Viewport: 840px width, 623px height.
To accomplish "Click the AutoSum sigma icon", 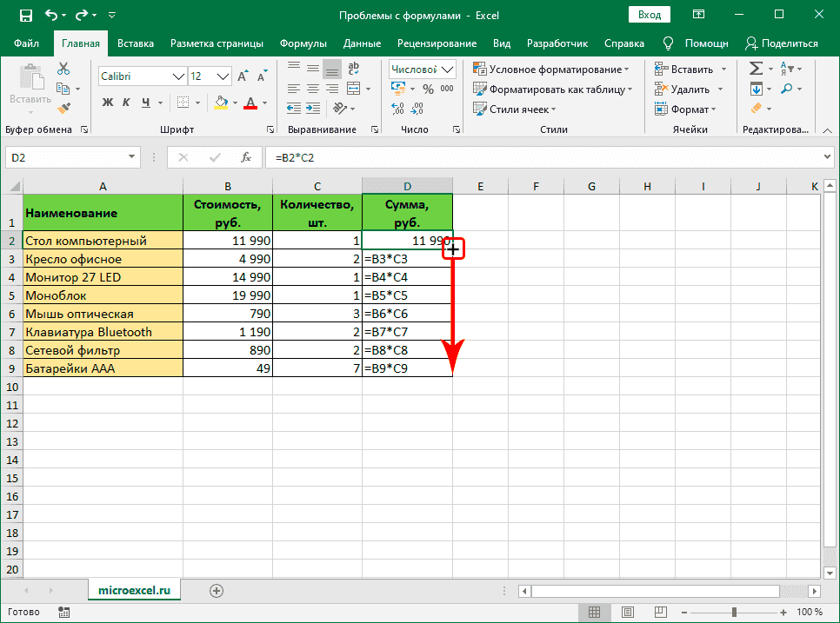I will click(756, 69).
